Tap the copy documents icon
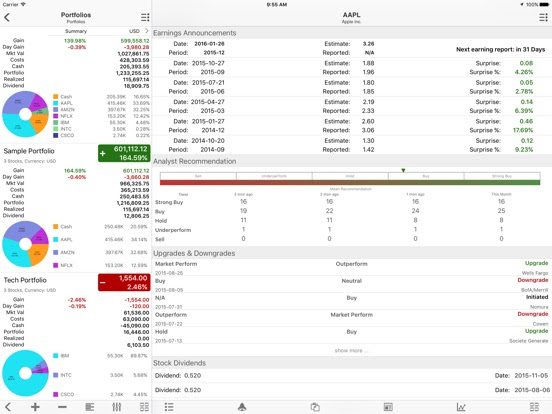This screenshot has width=552, height=414. pyautogui.click(x=315, y=407)
